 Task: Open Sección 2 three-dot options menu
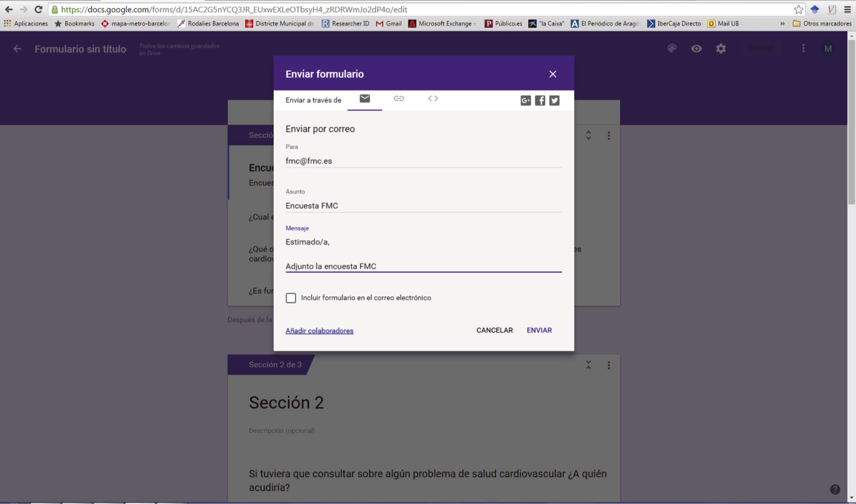coord(609,365)
